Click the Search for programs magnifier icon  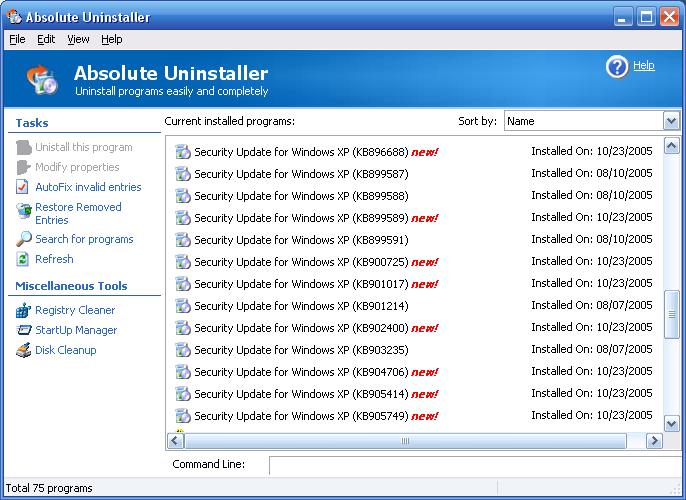[24, 239]
